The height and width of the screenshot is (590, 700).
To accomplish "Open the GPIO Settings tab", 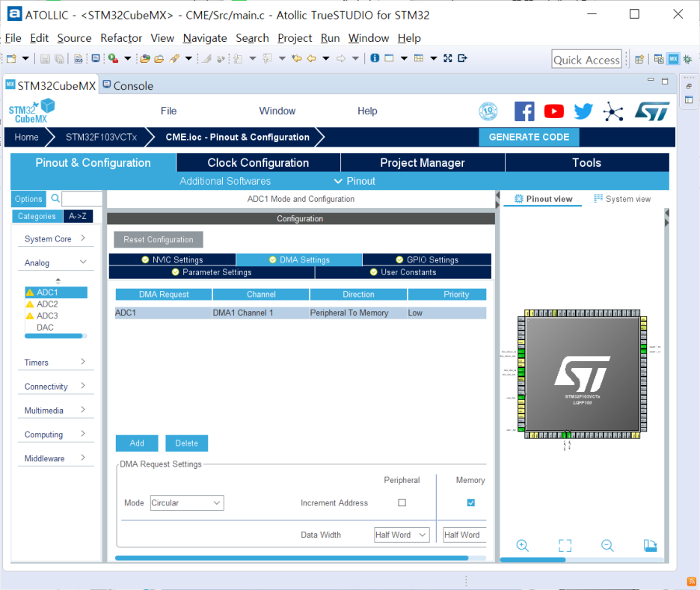I will coord(427,259).
